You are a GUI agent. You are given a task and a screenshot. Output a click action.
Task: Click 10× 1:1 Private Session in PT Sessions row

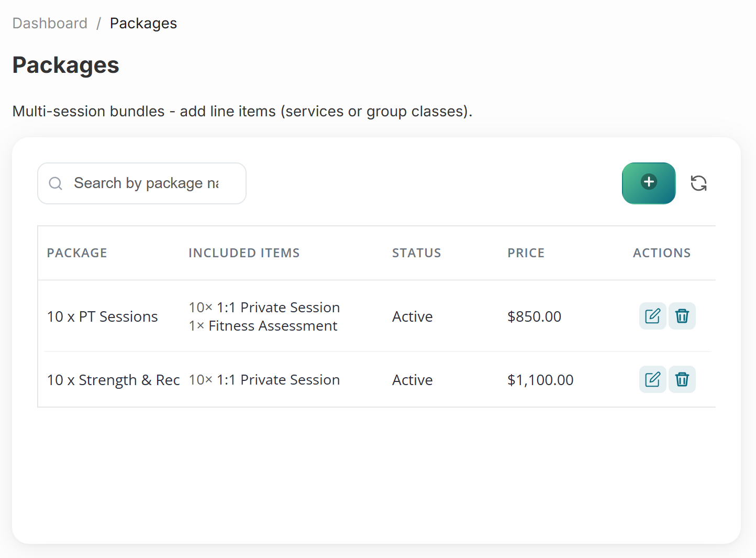[264, 308]
